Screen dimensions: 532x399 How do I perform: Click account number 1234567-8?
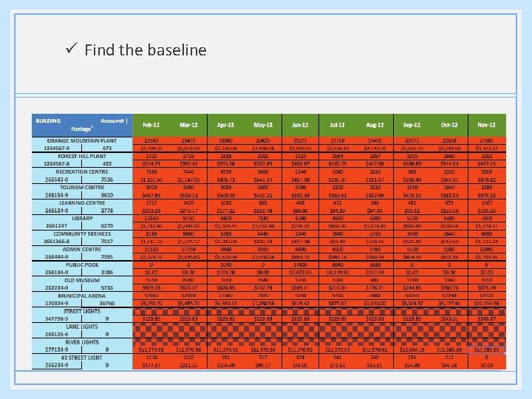(x=57, y=164)
